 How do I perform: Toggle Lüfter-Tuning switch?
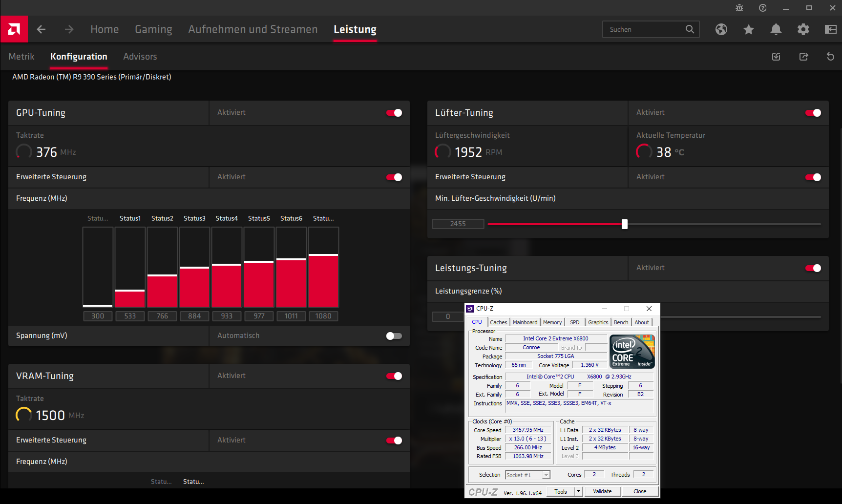click(x=813, y=113)
